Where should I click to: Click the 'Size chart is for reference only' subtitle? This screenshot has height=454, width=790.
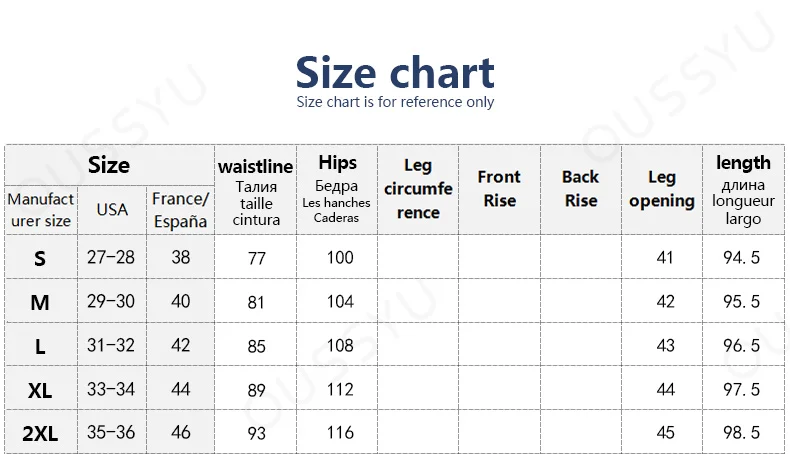pyautogui.click(x=395, y=102)
